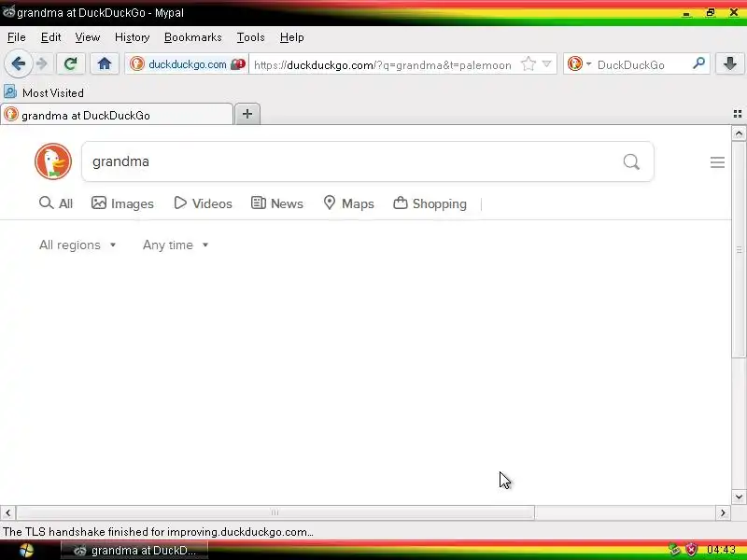Image resolution: width=747 pixels, height=560 pixels.
Task: Click the TLS handshake status bar text
Action: pyautogui.click(x=158, y=532)
